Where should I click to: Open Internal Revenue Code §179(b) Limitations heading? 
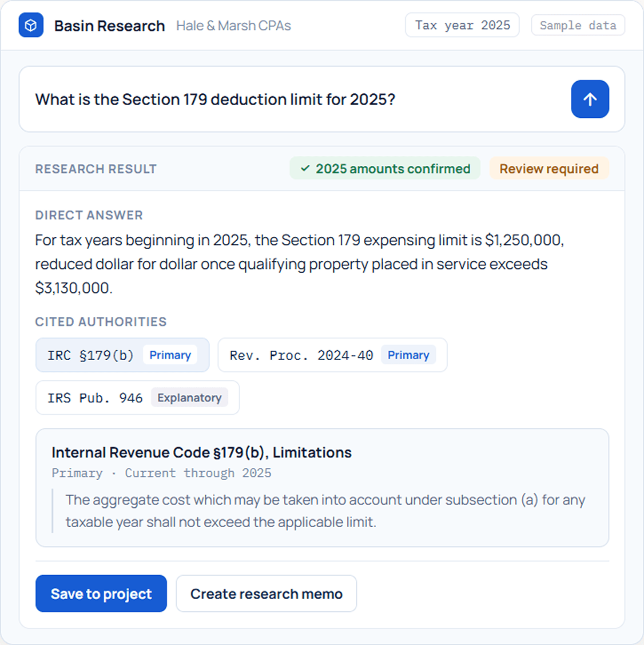click(x=202, y=452)
